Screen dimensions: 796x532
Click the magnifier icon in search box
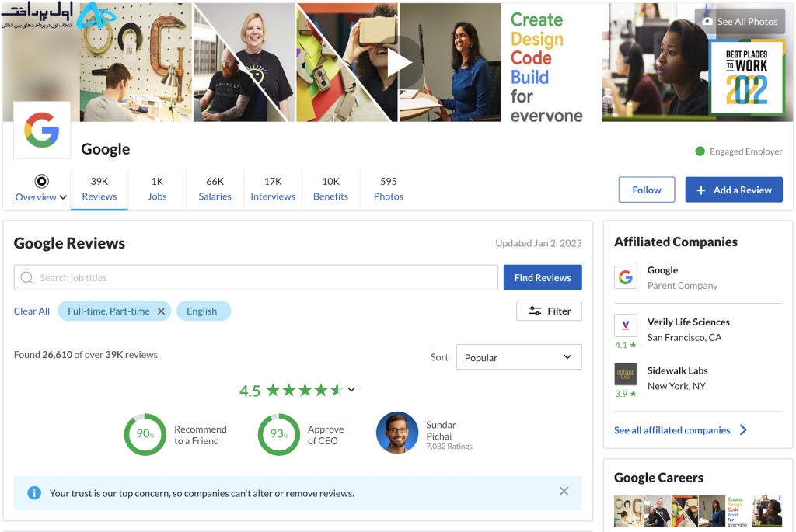point(27,277)
